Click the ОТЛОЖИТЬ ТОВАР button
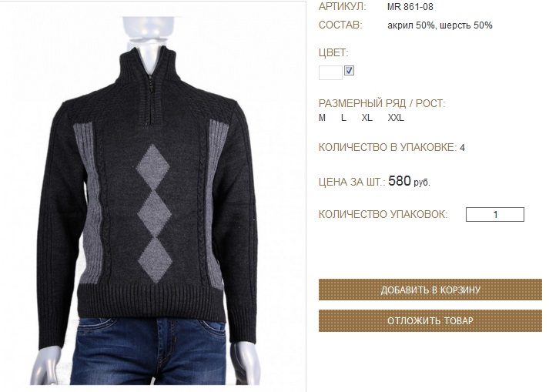The image size is (549, 392). tap(430, 320)
